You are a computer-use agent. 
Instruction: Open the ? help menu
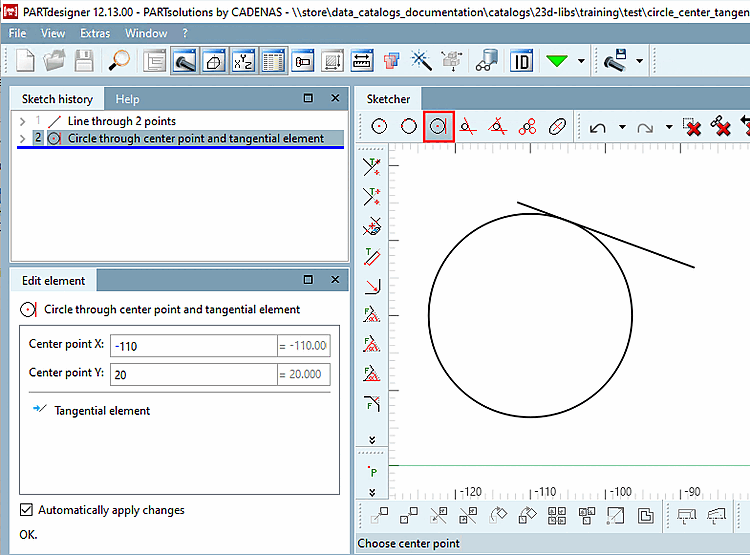(x=185, y=33)
